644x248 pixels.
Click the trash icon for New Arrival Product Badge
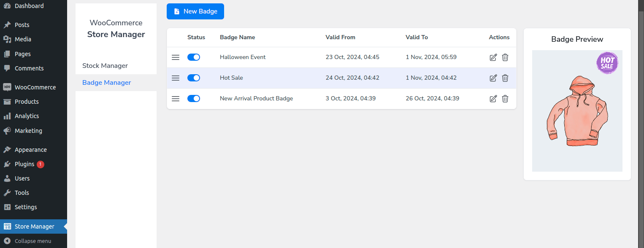pos(505,98)
